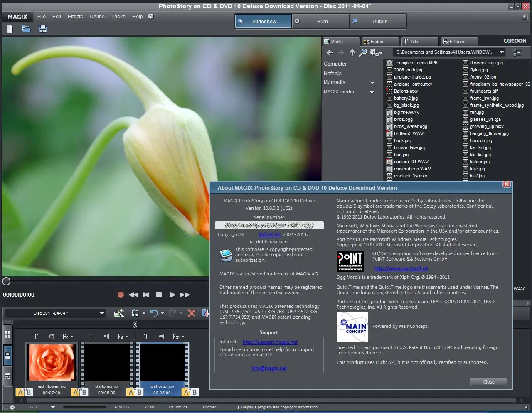Move up one folder level
Screen dimensions: 532x413
[352, 52]
